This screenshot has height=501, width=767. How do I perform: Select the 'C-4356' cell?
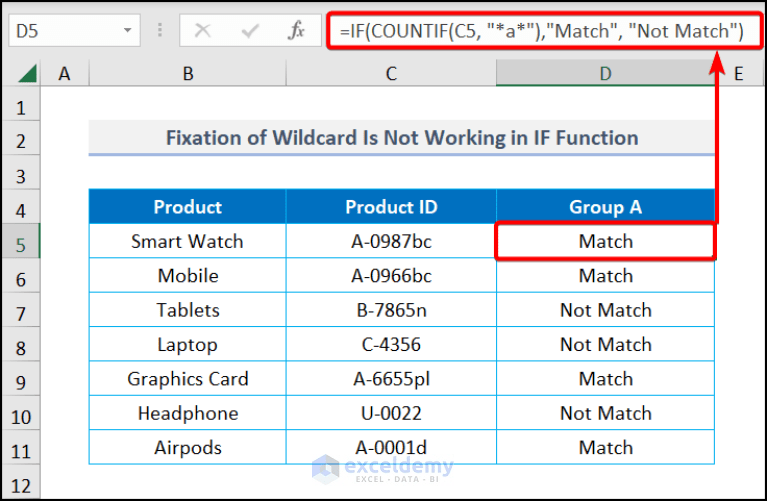point(391,344)
